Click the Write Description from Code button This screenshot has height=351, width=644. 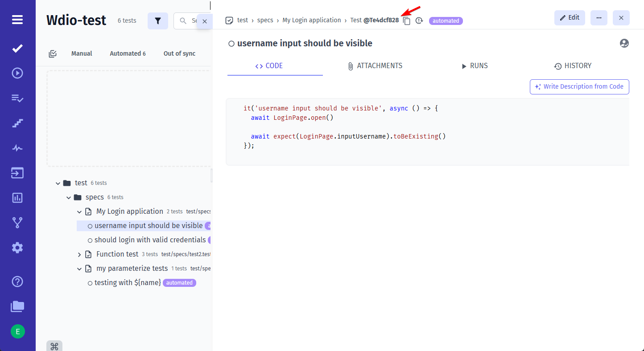[x=579, y=86]
